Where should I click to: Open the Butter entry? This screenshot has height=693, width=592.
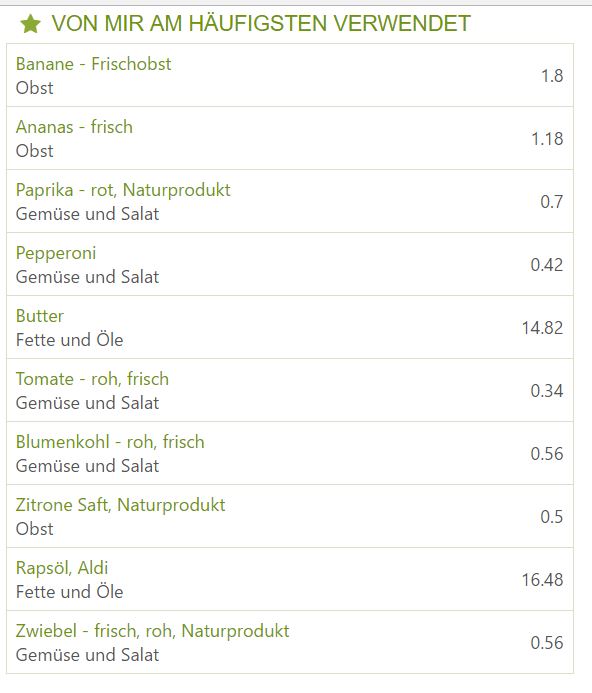tap(40, 316)
